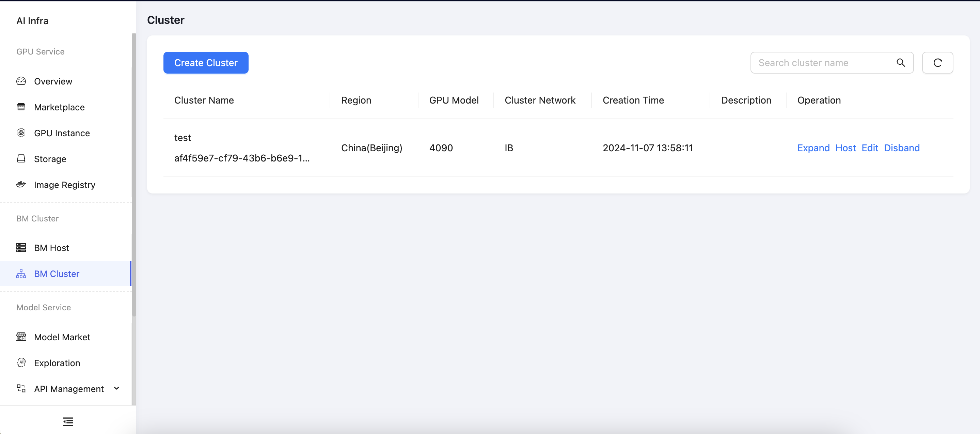Click the Cluster Name column header
980x434 pixels.
pos(204,100)
